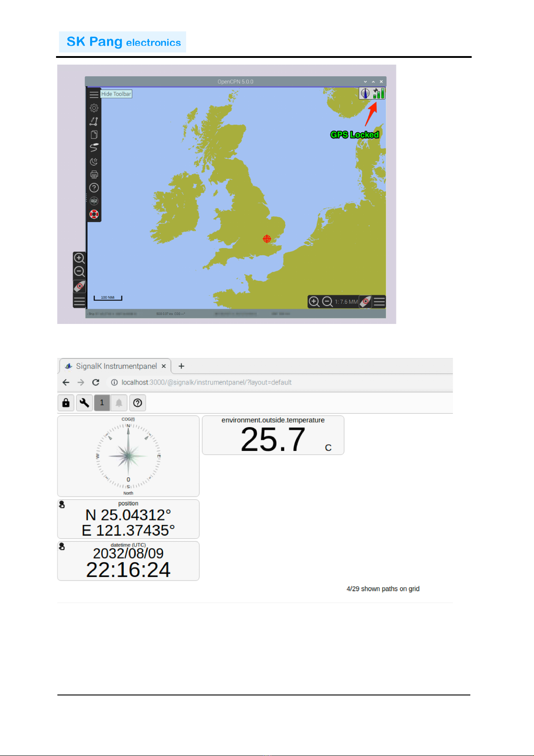Click the north-up compass icon in OpenCPN
Viewport: 534px width, 756px height.
click(x=365, y=93)
